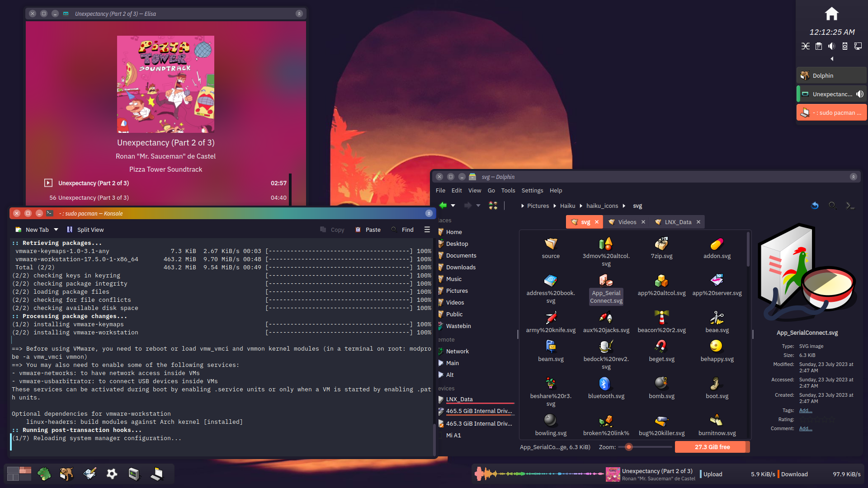
Task: Click 27.3 GiB free space bar
Action: point(712,447)
